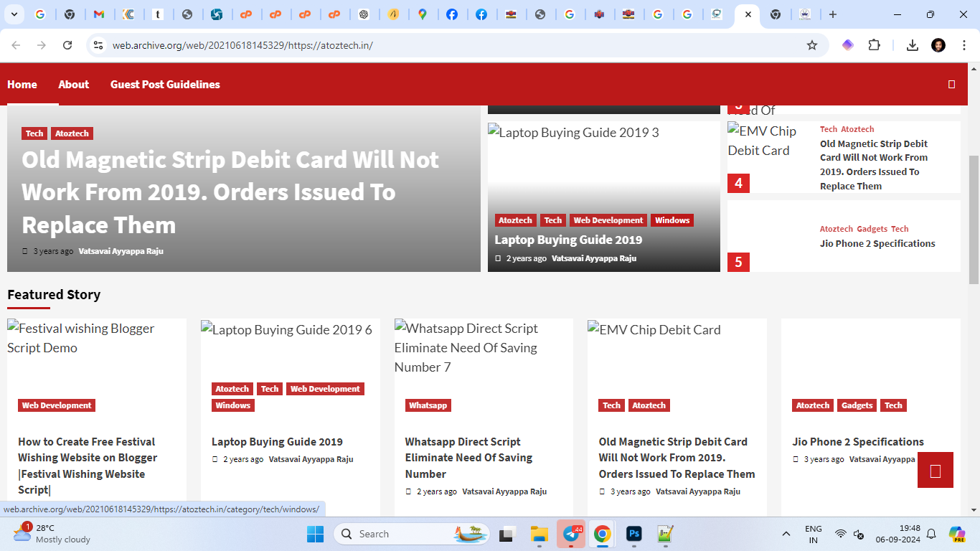Launch Photoshop from the taskbar
Screen dimensions: 980x551
point(634,534)
